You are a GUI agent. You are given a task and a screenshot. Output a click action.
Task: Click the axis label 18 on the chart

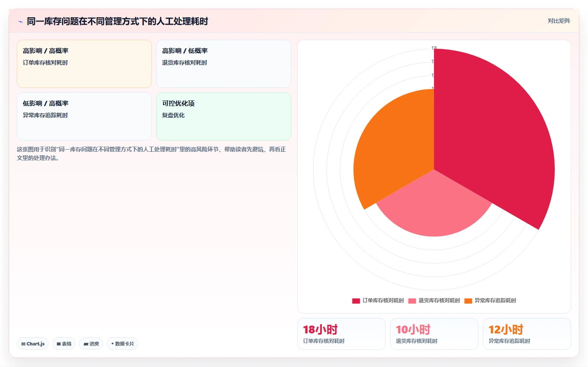coord(434,48)
